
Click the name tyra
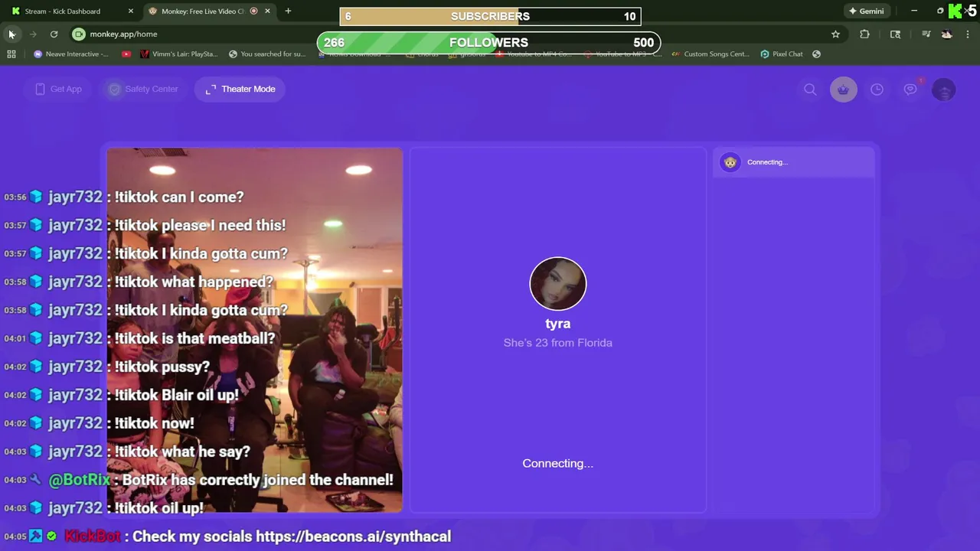pos(558,324)
